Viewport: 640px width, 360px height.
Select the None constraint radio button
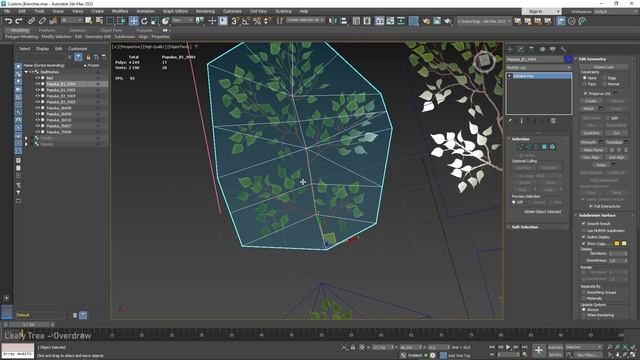(585, 78)
